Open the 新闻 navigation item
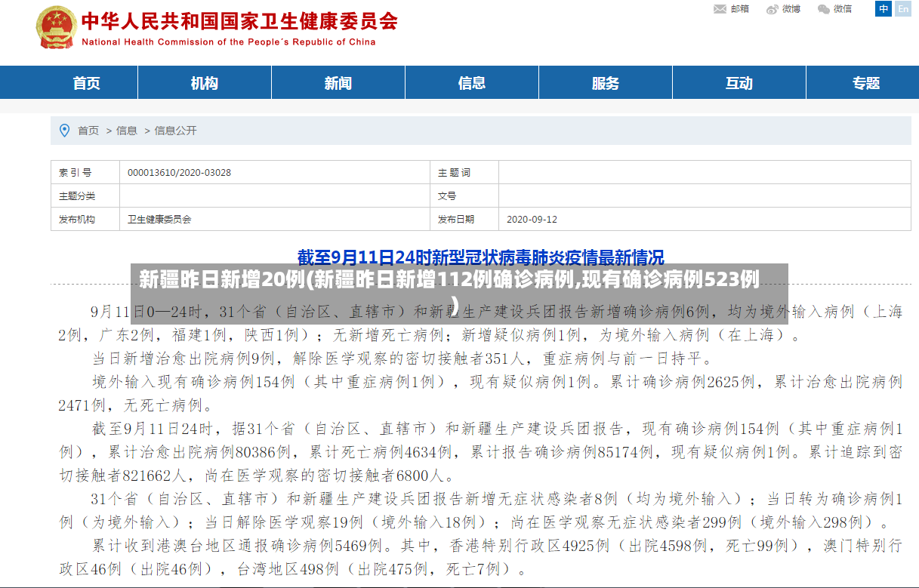The width and height of the screenshot is (919, 588). pyautogui.click(x=338, y=83)
